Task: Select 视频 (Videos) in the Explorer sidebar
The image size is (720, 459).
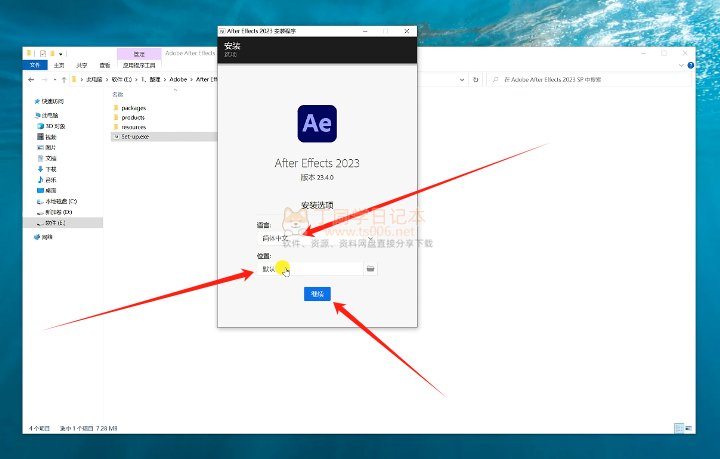Action: 51,137
